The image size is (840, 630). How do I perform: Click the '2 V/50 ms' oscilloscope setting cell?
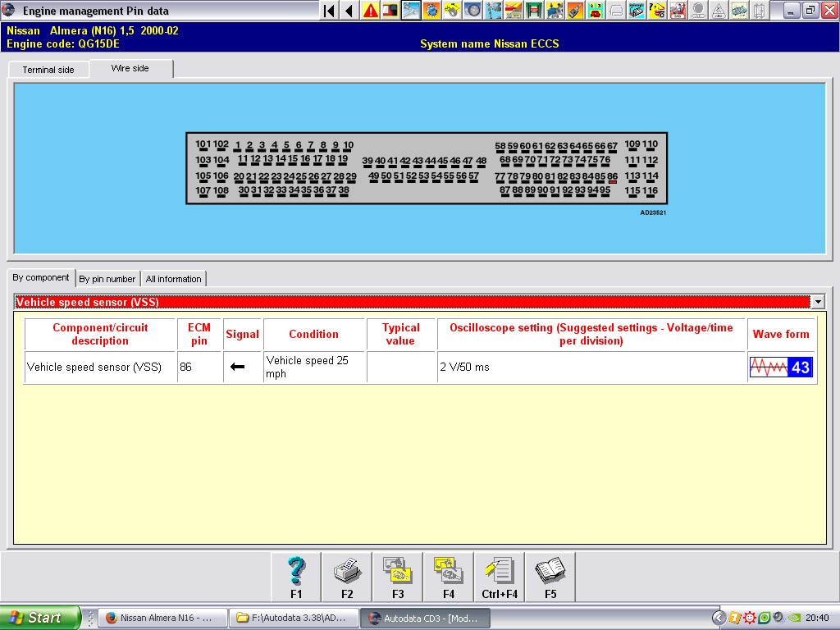[592, 367]
